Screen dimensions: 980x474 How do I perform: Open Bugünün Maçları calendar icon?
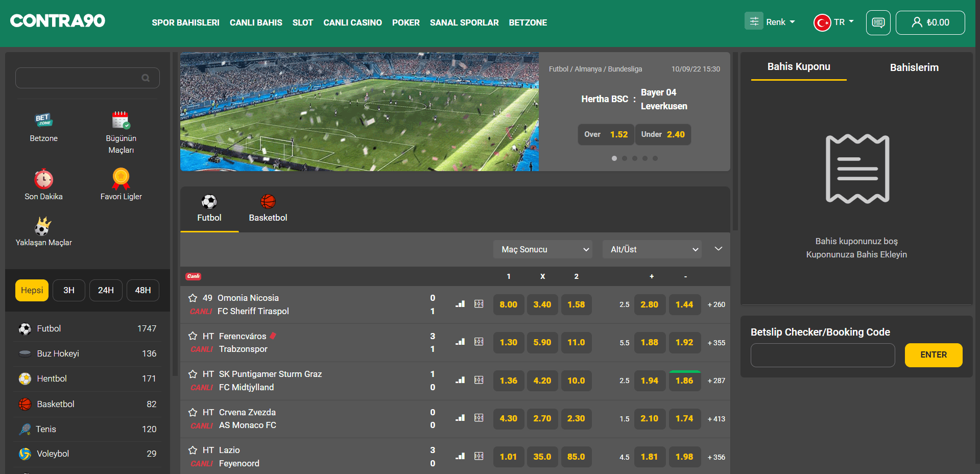click(121, 121)
